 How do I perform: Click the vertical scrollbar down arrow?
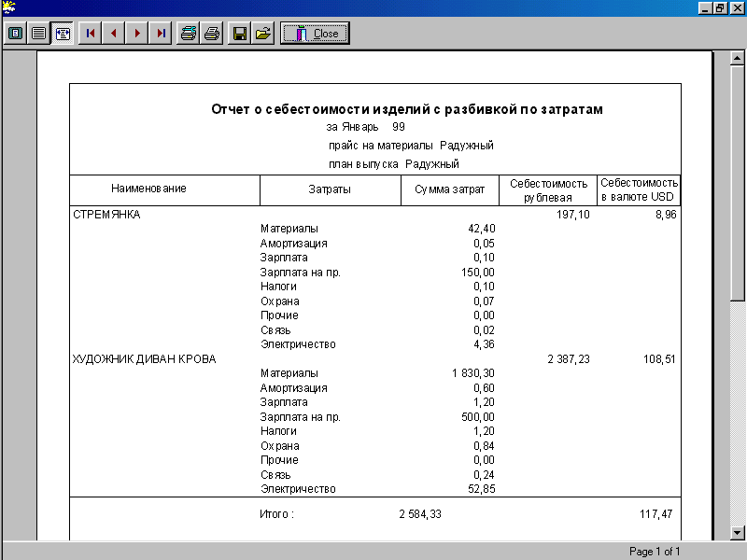738,531
